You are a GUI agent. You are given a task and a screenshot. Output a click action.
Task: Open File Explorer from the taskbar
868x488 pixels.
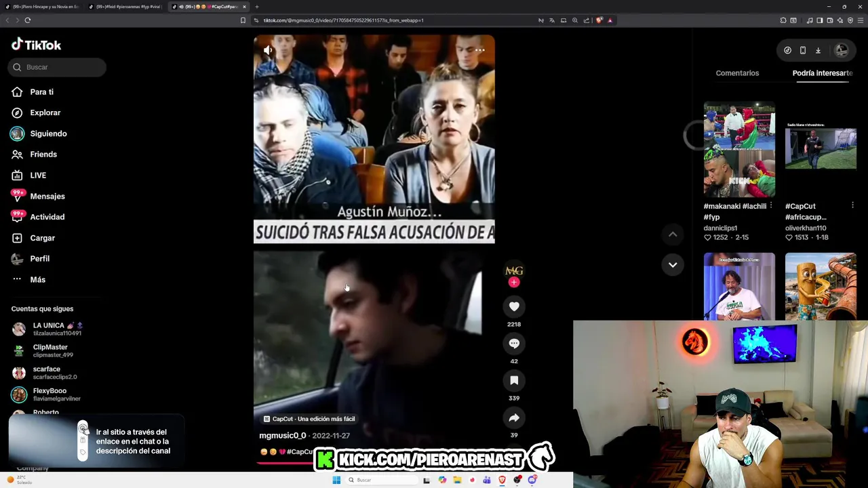click(x=457, y=480)
